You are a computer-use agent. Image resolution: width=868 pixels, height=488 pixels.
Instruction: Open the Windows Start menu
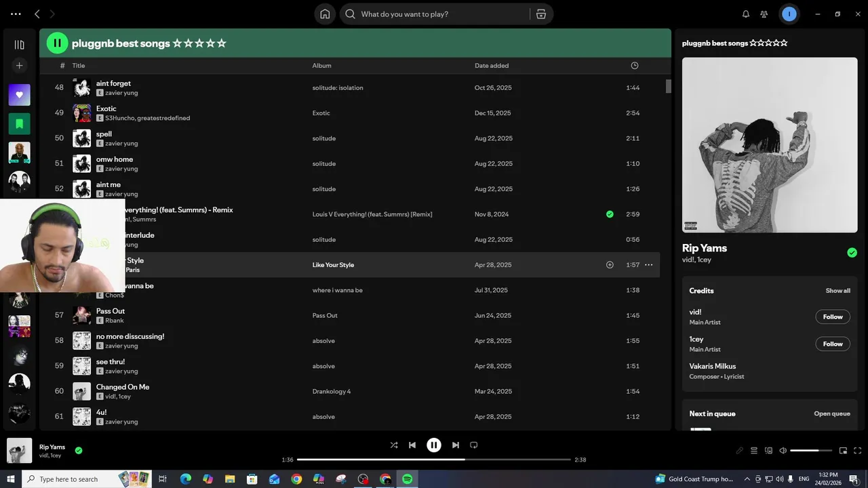click(11, 479)
